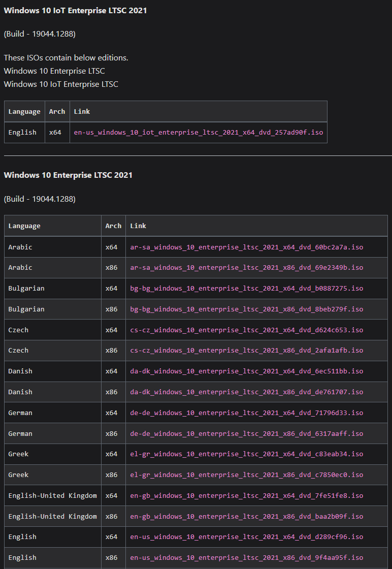
Task: Download the Arabic x64 ISO link
Action: [x=246, y=247]
